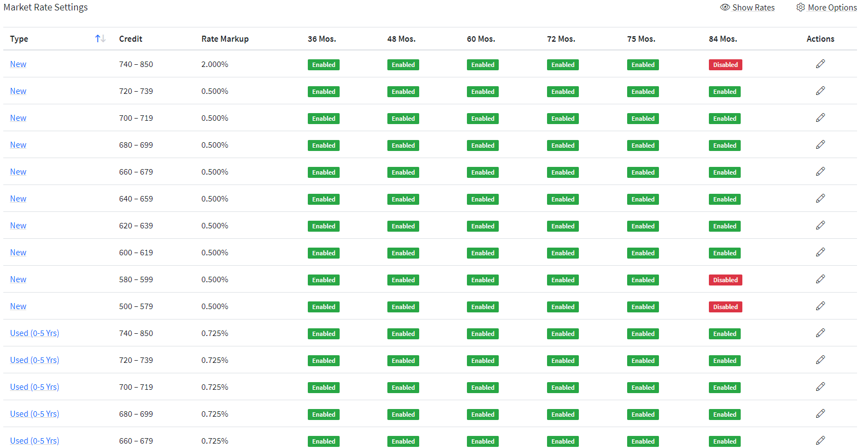Toggle 36 Mos. Enabled badge for New 740 – 850
This screenshot has width=868, height=448.
tap(324, 65)
